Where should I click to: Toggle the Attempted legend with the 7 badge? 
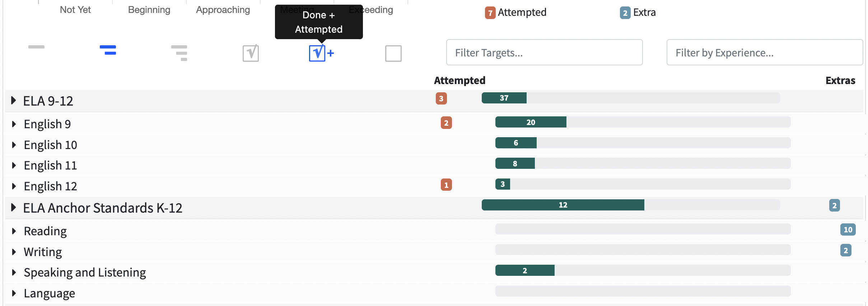(515, 13)
